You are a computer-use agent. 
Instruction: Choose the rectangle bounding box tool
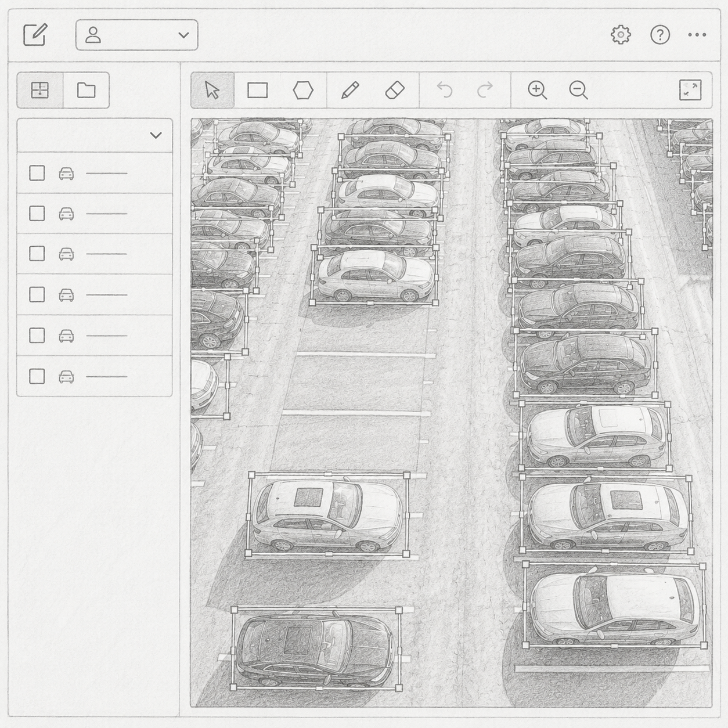[x=257, y=90]
